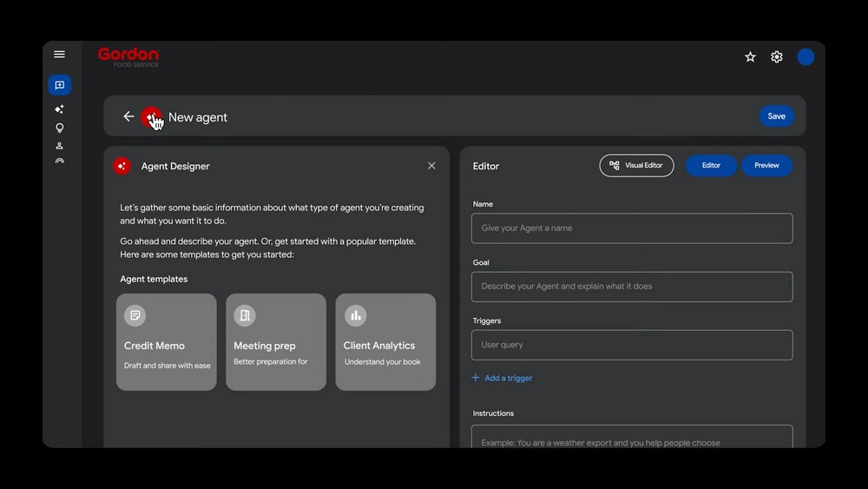Pick the Meeting prep template

[276, 342]
